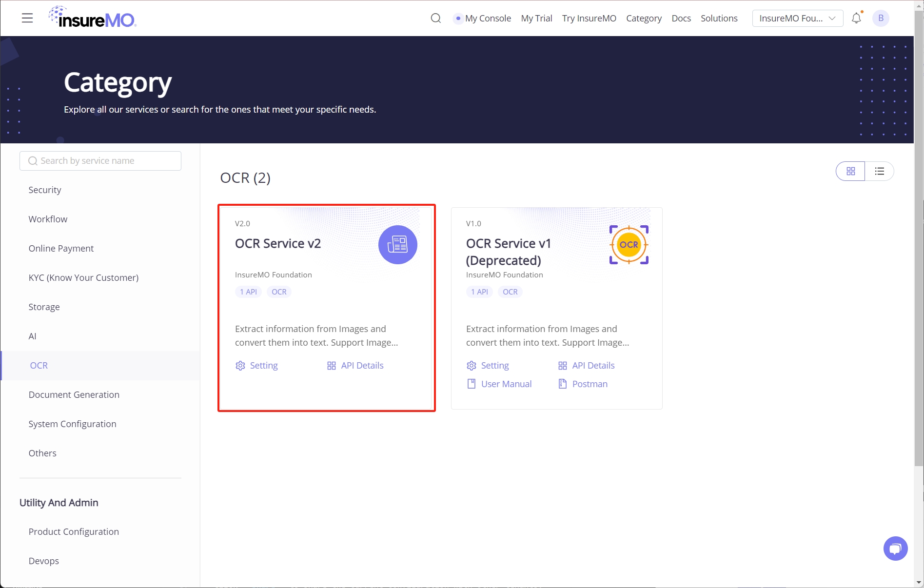Click the InsureMO logo
924x588 pixels.
(x=93, y=17)
